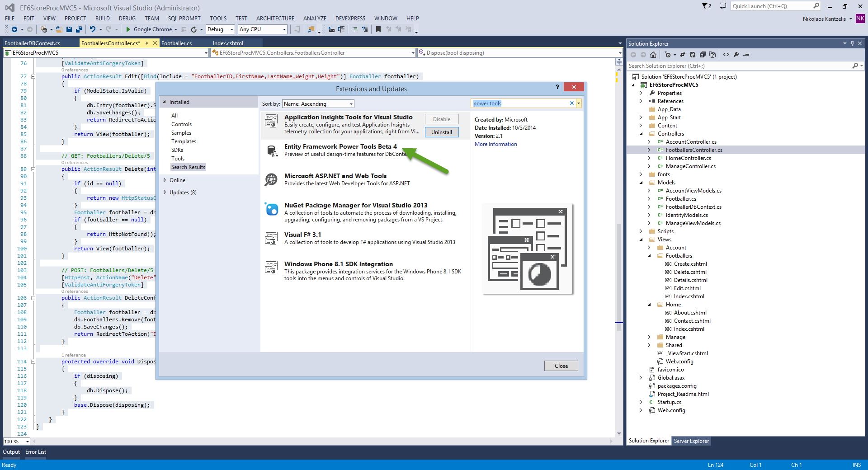Open the Sort by Name: Ascending dropdown
The width and height of the screenshot is (868, 470).
tap(318, 104)
